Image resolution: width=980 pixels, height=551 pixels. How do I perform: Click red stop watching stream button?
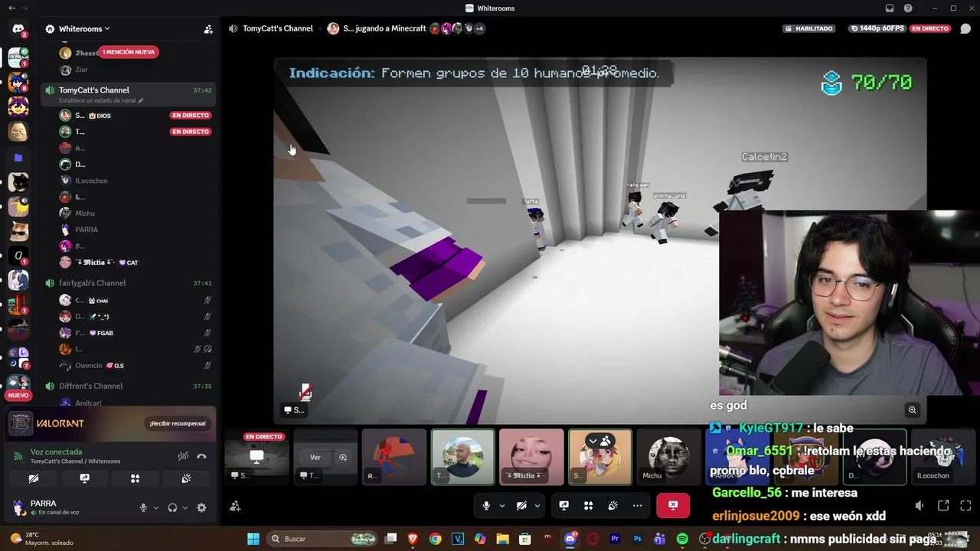point(673,505)
